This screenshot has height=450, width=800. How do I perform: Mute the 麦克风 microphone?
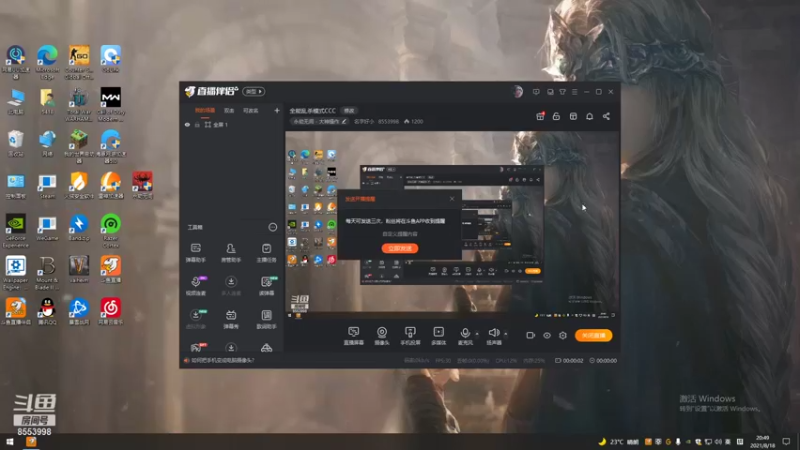click(x=465, y=333)
